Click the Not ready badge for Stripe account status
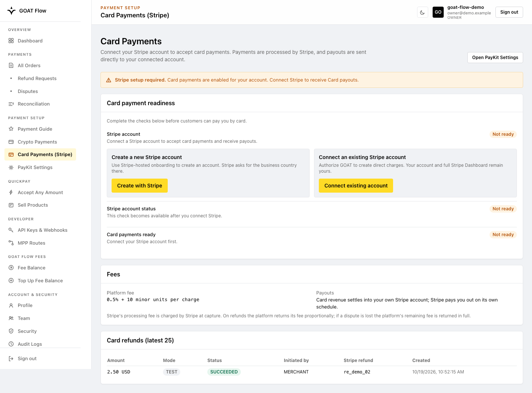Screen dimensions: 532x393 point(503,209)
